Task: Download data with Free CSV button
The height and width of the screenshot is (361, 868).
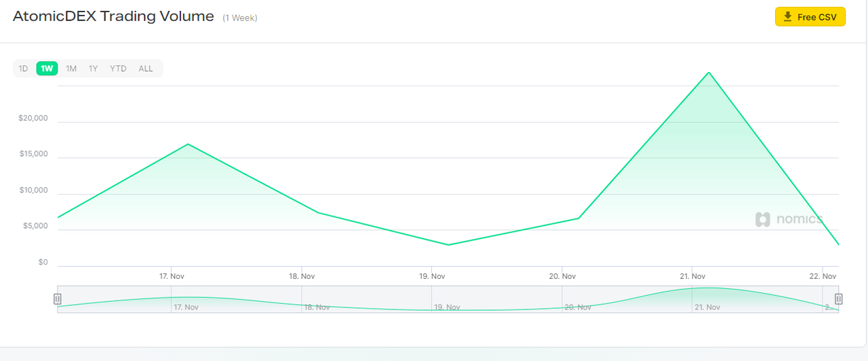Action: coord(810,17)
